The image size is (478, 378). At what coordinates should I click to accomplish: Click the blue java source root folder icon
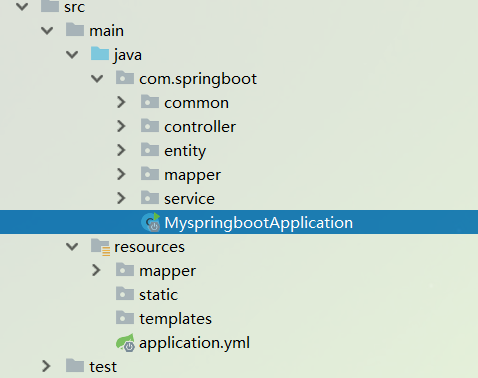click(x=100, y=54)
